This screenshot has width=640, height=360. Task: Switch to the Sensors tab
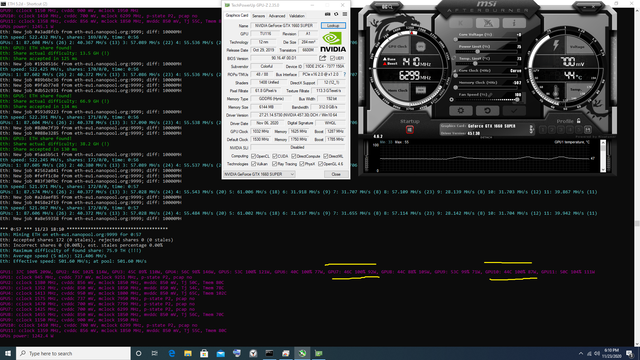coord(258,16)
